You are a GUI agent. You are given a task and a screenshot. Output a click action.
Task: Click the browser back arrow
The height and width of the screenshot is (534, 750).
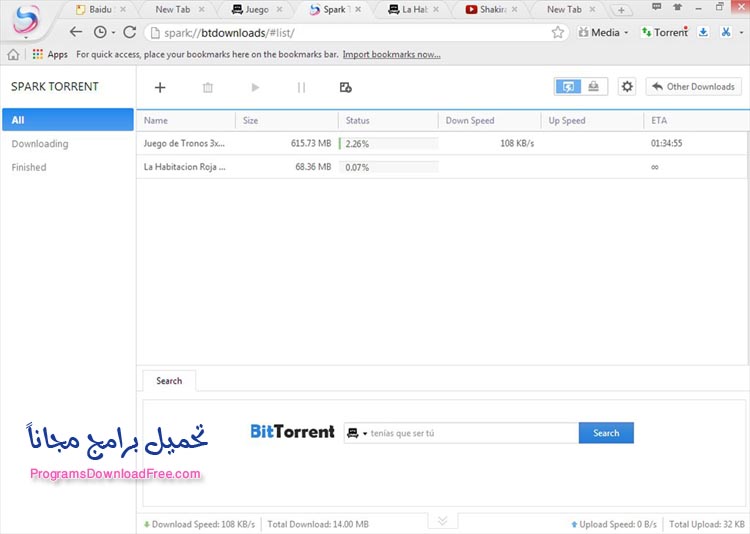tap(76, 32)
